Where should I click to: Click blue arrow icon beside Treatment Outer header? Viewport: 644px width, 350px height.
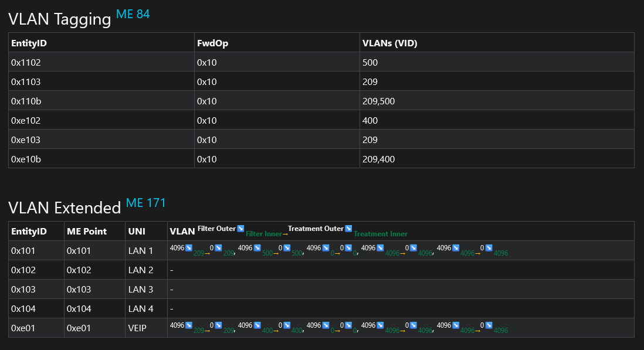tap(348, 229)
